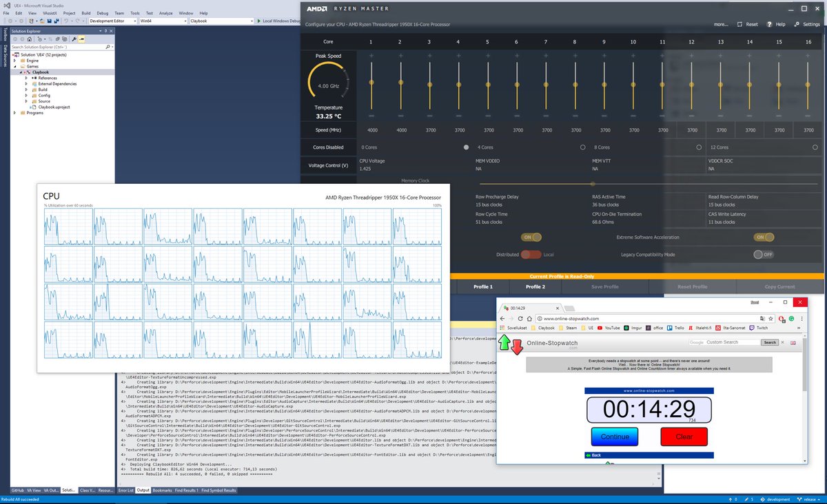Switch to the Error List tab
Viewport: 827px width, 504px height.
click(x=125, y=490)
